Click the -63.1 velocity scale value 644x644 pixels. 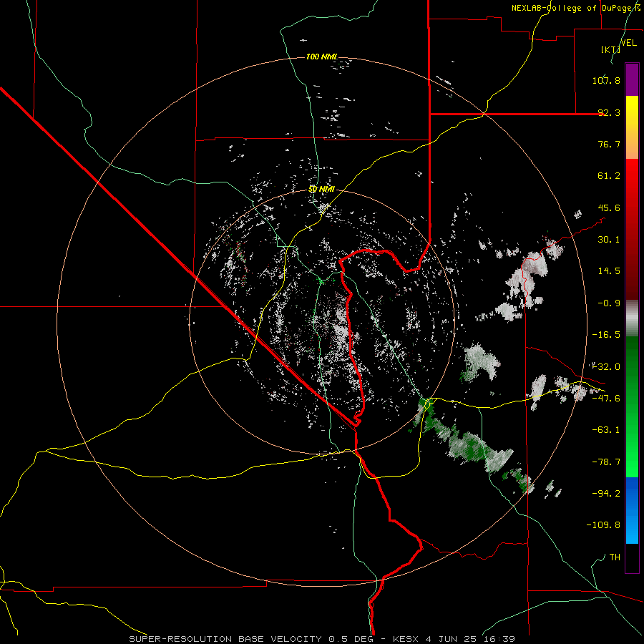[606, 430]
